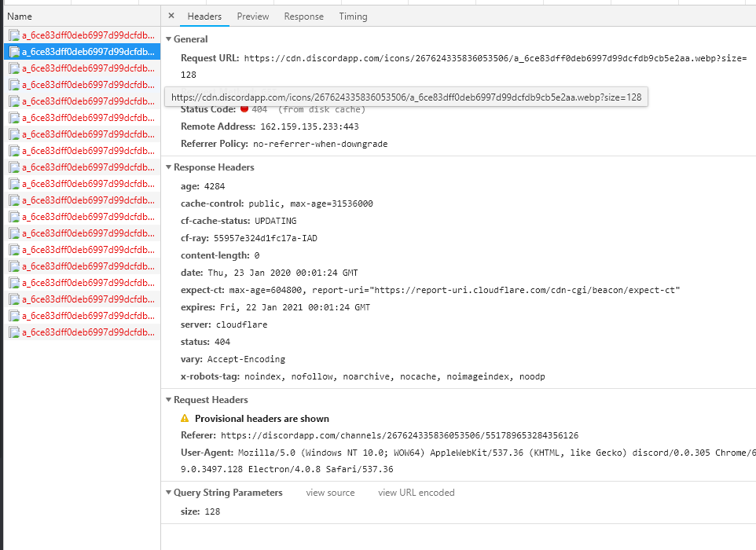The width and height of the screenshot is (756, 550).
Task: Collapse the Query String Parameters section
Action: 168,493
